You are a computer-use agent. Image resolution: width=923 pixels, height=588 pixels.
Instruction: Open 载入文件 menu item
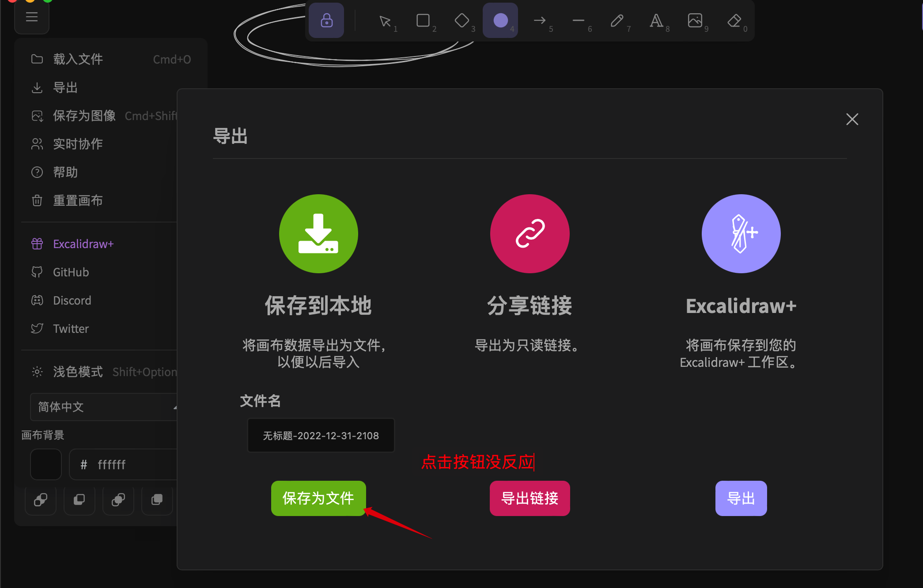78,59
